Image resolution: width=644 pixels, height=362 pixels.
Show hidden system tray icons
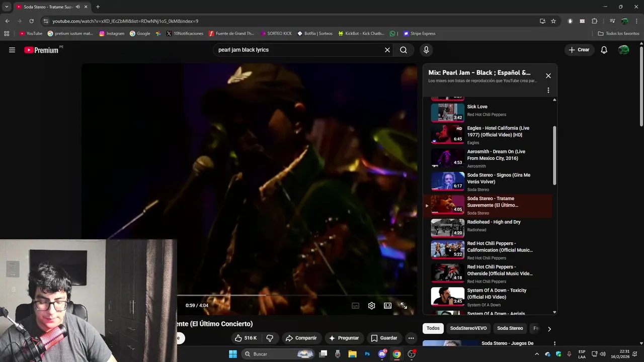(x=537, y=354)
